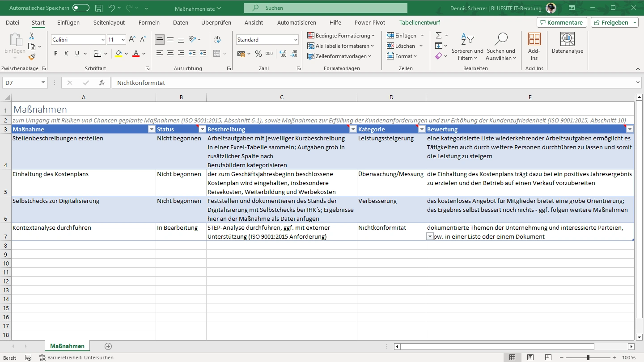644x362 pixels.
Task: Click the Kommentare button
Action: pos(561,22)
